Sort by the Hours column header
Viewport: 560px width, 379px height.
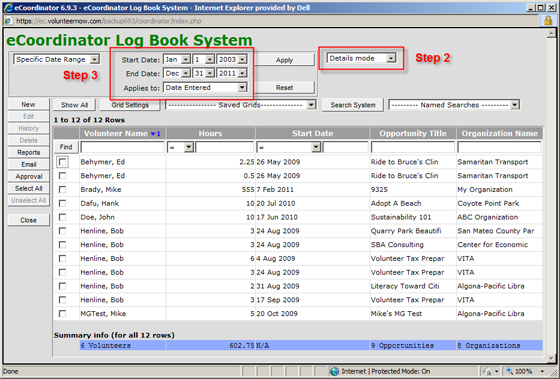210,134
